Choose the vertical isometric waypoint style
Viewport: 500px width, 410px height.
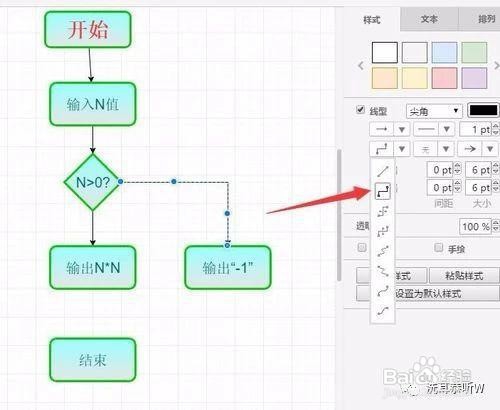click(x=383, y=271)
